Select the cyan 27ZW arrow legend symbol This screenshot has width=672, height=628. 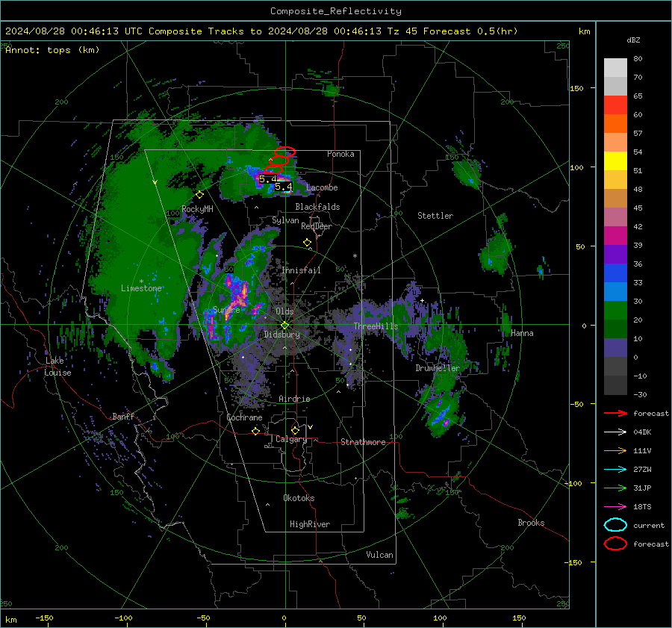[x=615, y=470]
